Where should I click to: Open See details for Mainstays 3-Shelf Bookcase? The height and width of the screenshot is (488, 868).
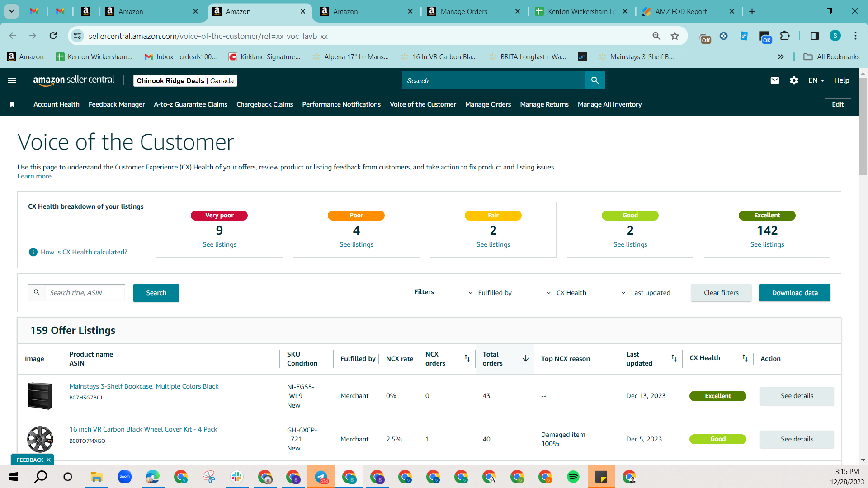click(x=797, y=396)
